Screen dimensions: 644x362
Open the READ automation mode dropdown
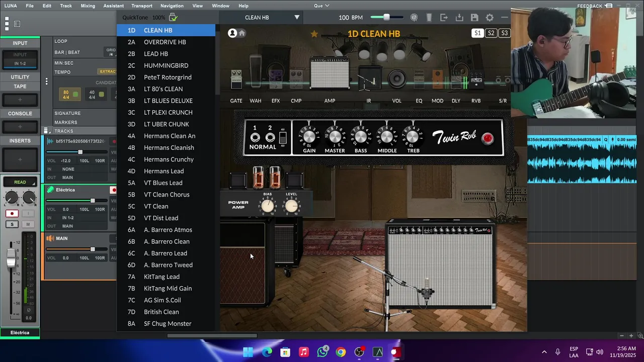(20, 182)
